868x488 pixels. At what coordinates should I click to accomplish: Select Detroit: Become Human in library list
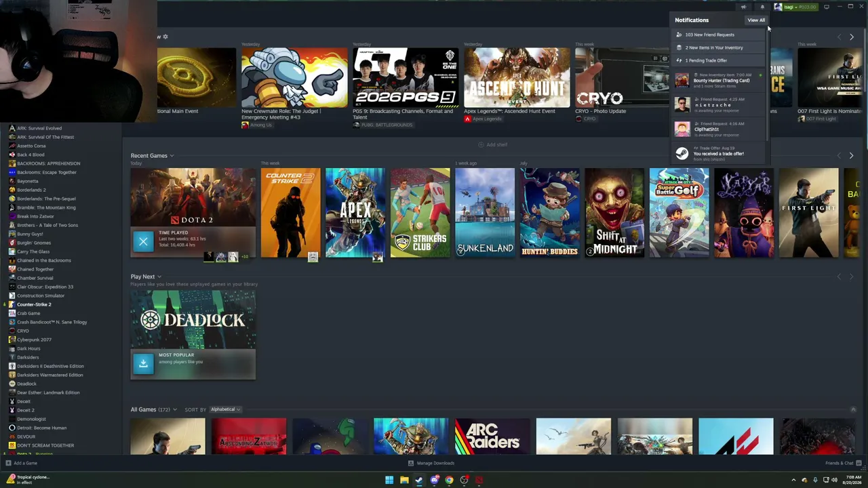[41, 428]
